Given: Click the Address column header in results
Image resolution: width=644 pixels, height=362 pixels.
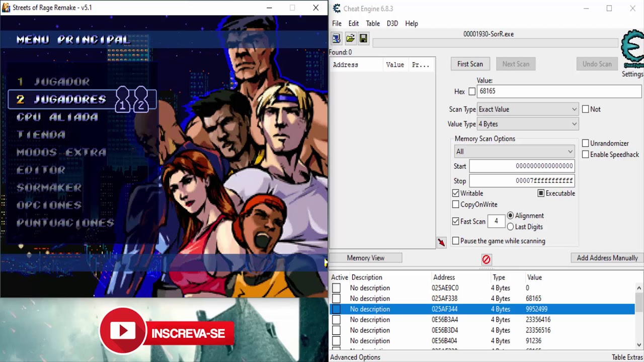Looking at the screenshot, I should coord(357,65).
